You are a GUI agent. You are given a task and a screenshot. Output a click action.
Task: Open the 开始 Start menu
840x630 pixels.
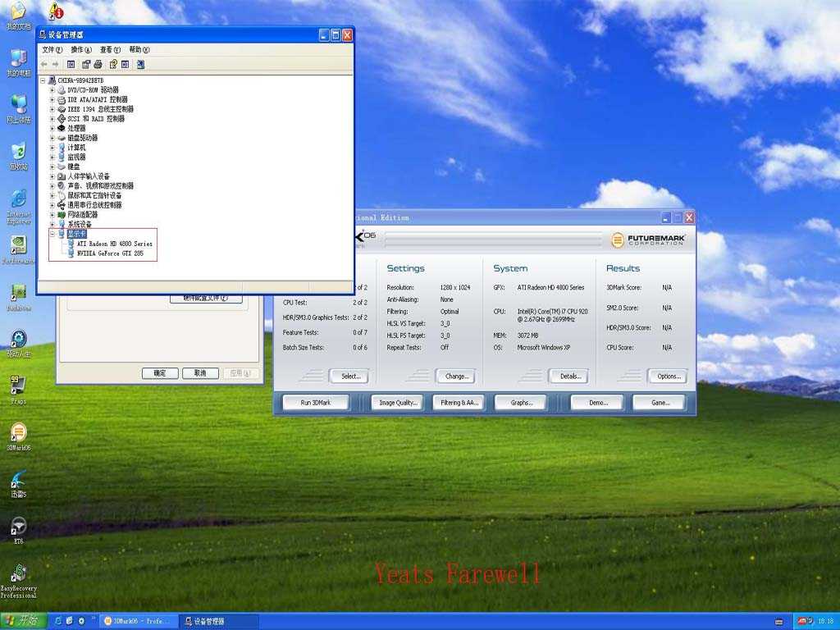coord(23,621)
